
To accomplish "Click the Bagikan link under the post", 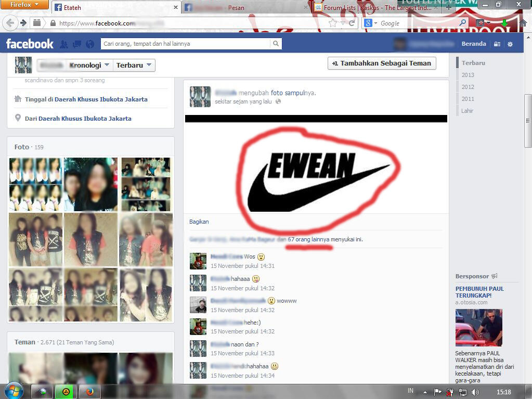I will (199, 222).
